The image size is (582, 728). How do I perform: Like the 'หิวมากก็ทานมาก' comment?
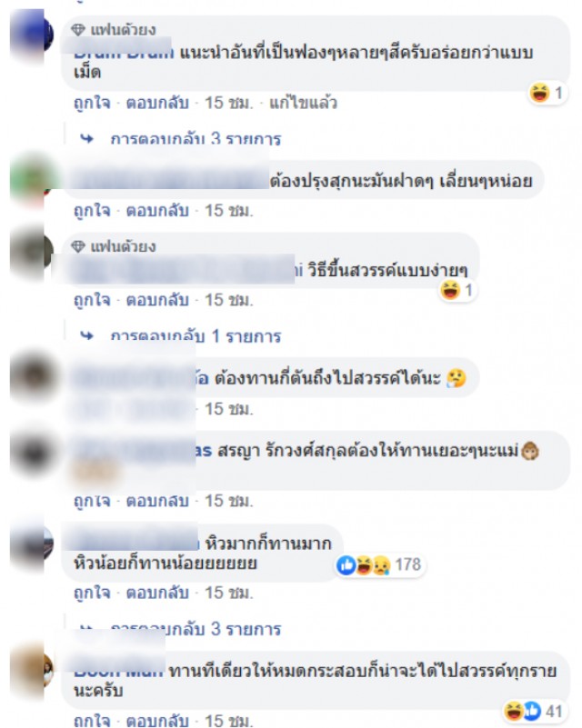pos(92,593)
